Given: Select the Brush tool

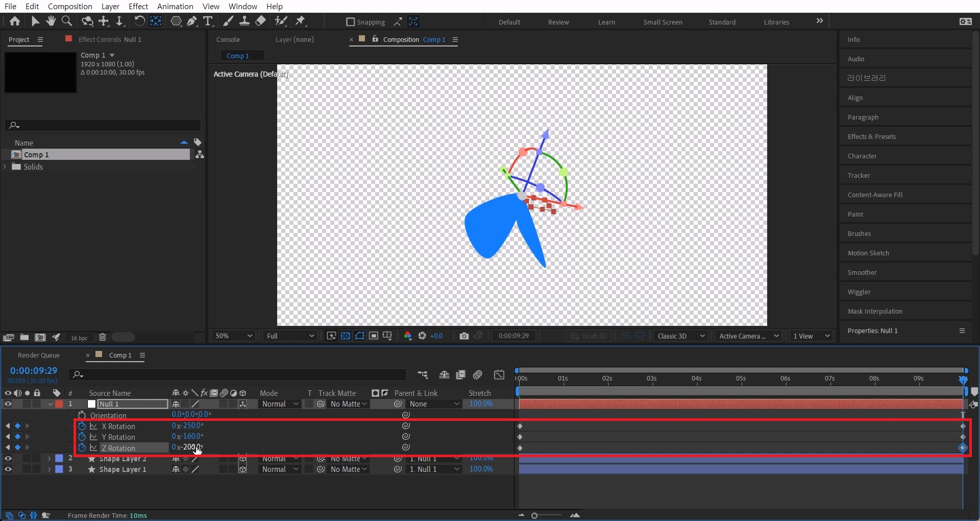Looking at the screenshot, I should pos(228,21).
